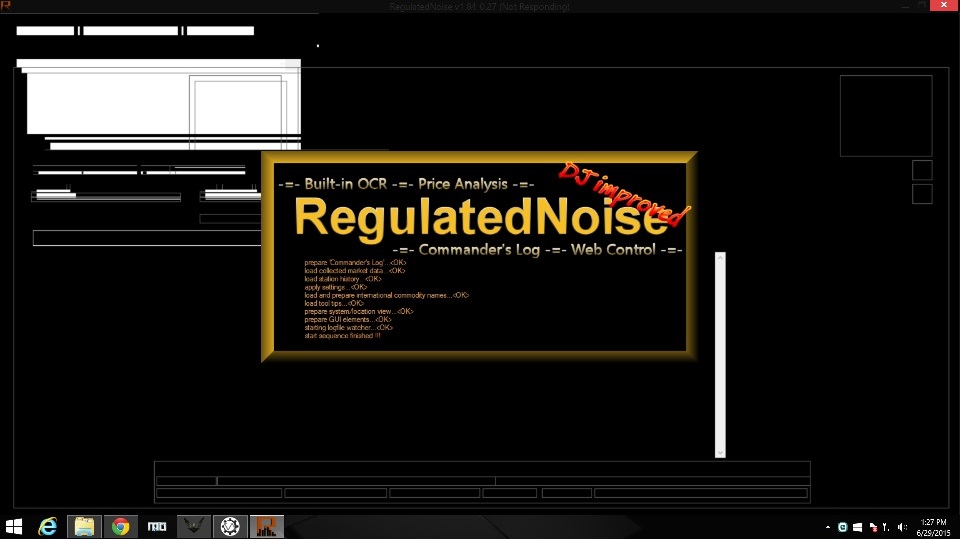The image size is (969, 541).
Task: Open the white block-letter taskbar app
Action: tap(157, 527)
